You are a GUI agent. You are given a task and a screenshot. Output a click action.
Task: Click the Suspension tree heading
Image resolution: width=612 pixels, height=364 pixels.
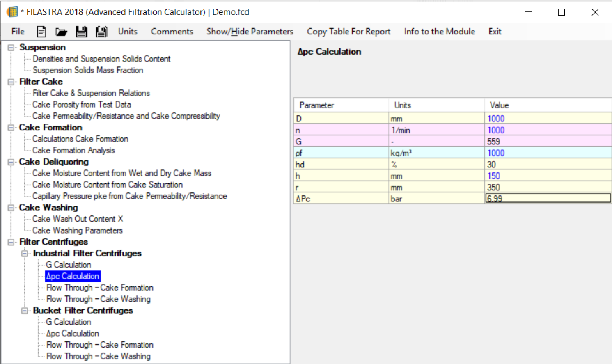[42, 48]
